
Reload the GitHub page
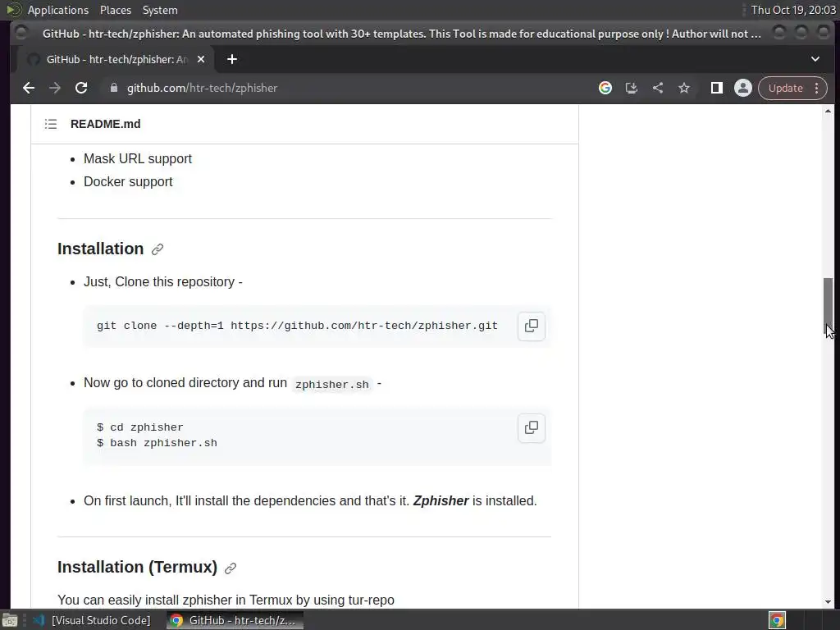click(x=81, y=88)
